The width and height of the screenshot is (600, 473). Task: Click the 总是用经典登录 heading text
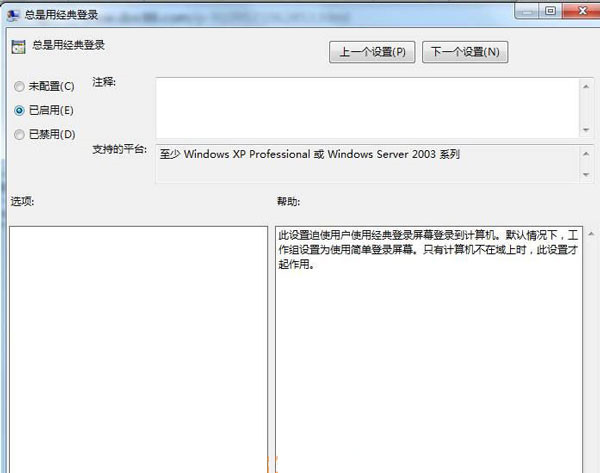68,45
